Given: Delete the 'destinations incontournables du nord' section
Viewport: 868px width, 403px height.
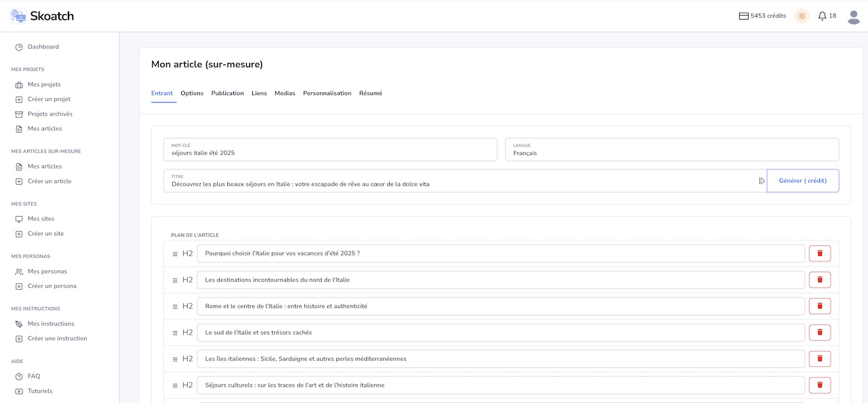Looking at the screenshot, I should [x=820, y=280].
